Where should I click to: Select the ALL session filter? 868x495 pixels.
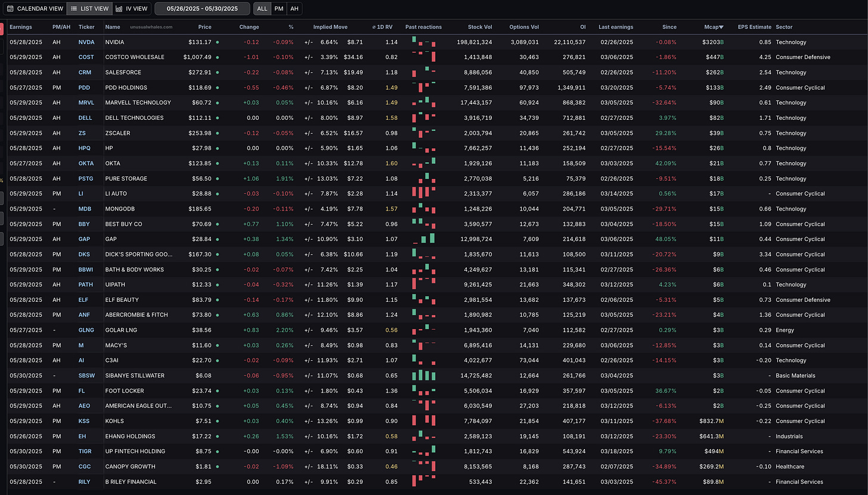pos(261,9)
